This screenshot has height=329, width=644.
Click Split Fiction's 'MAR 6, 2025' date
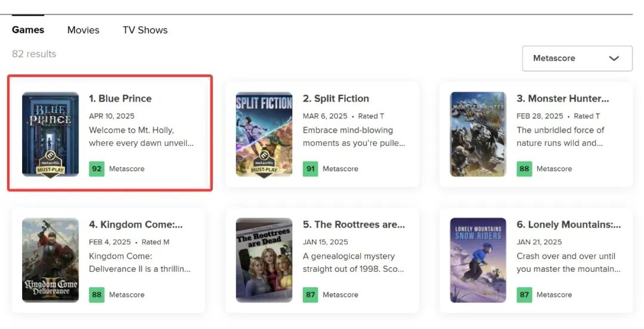(326, 116)
